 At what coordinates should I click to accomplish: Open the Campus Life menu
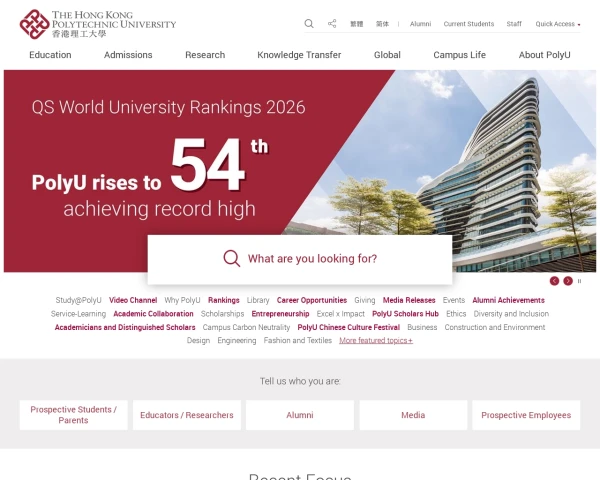[x=460, y=55]
